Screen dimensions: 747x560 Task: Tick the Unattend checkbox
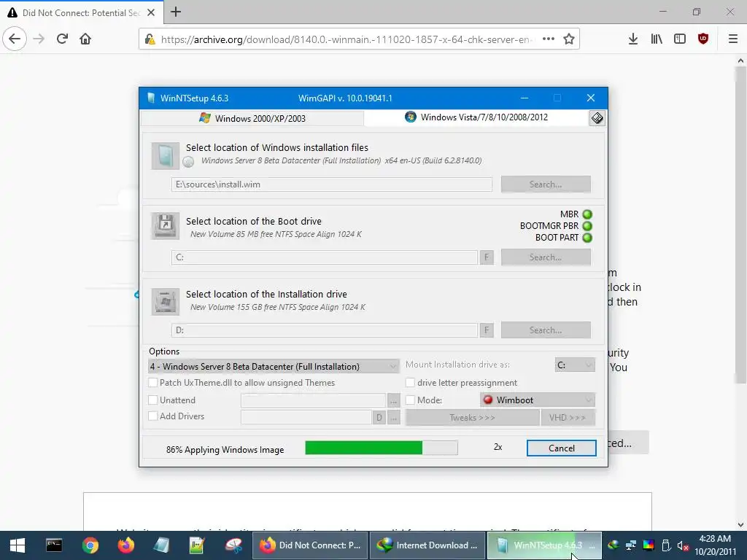click(x=153, y=400)
